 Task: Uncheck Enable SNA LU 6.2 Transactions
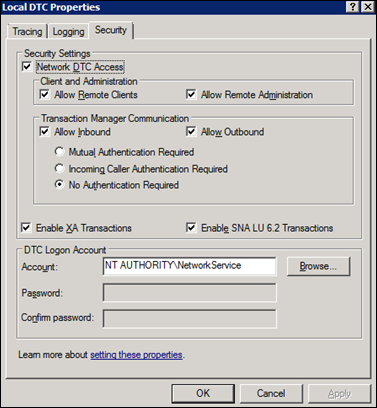tap(191, 228)
